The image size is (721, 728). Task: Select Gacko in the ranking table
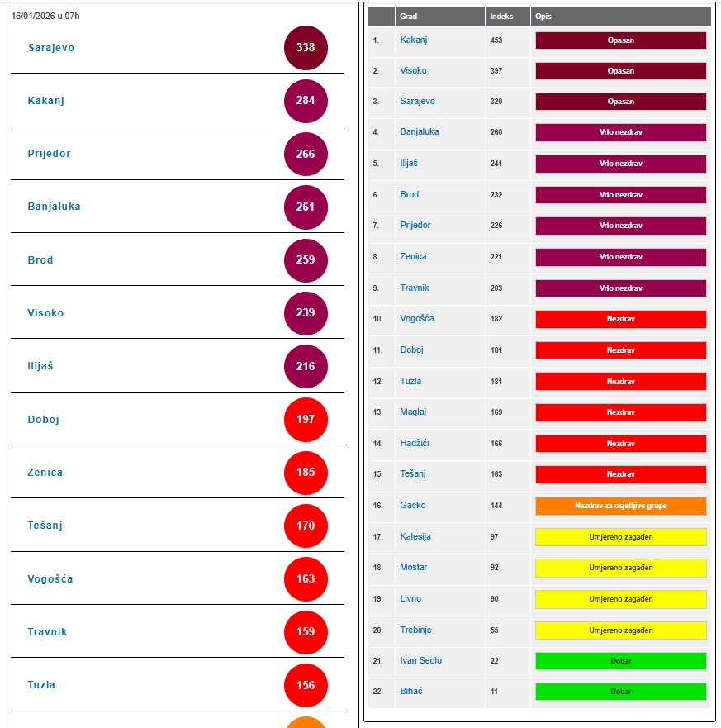tap(413, 505)
